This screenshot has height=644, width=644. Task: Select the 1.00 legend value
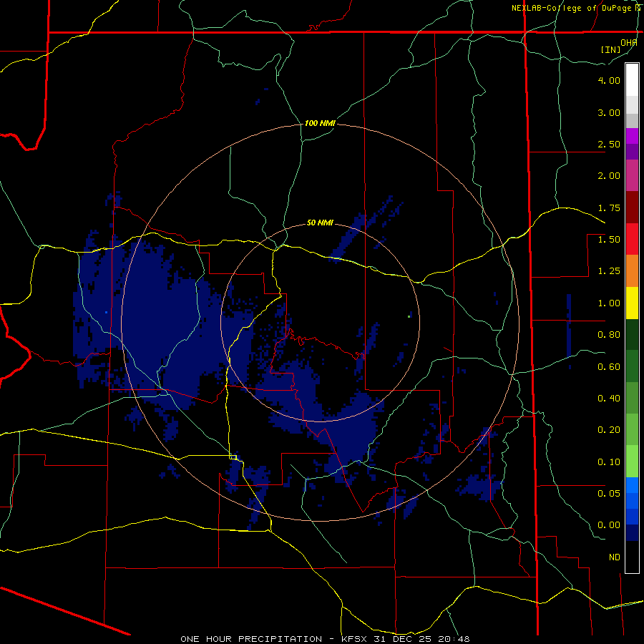coord(609,303)
